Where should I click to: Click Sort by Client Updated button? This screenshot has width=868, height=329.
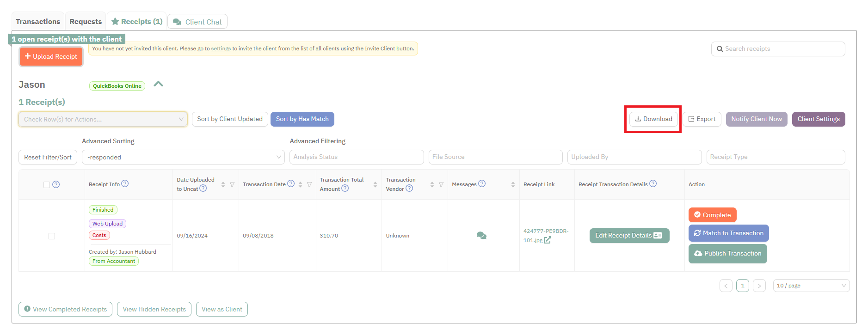(x=230, y=119)
